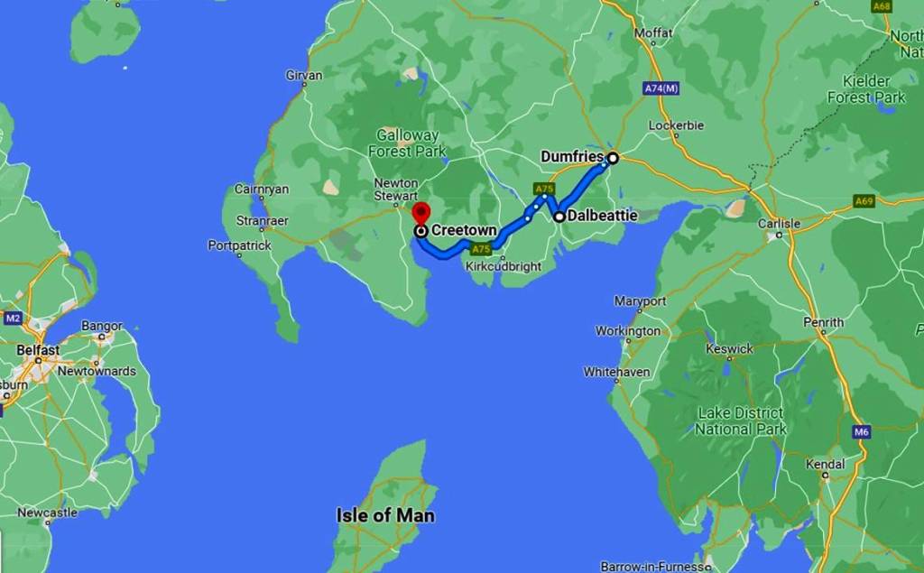
Task: Click the M2 road shield near Belfast
Action: [x=13, y=319]
